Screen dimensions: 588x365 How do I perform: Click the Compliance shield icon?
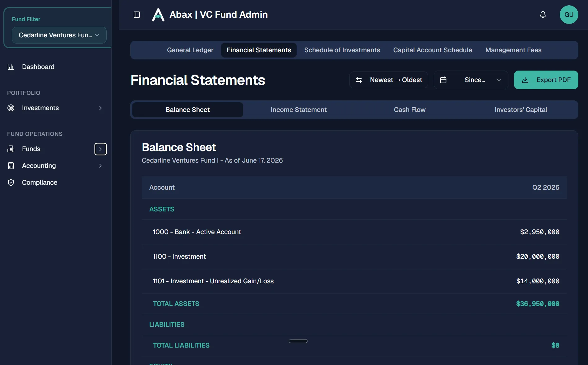[11, 182]
